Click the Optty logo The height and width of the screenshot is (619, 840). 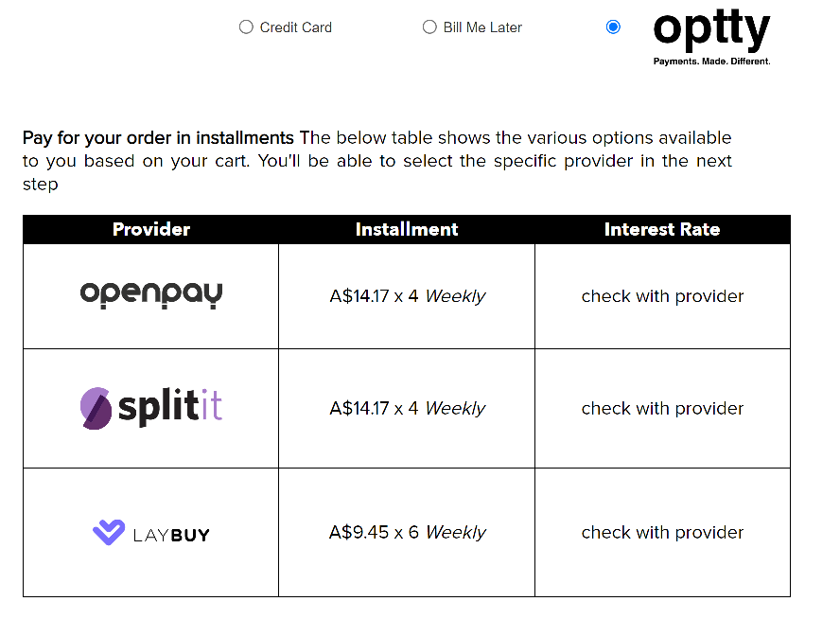point(711,32)
